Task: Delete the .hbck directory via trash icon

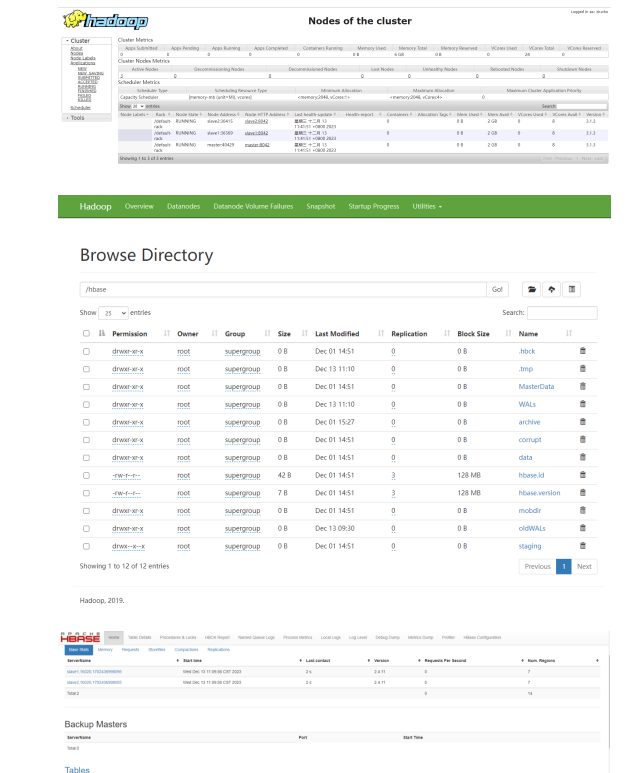Action: [583, 351]
